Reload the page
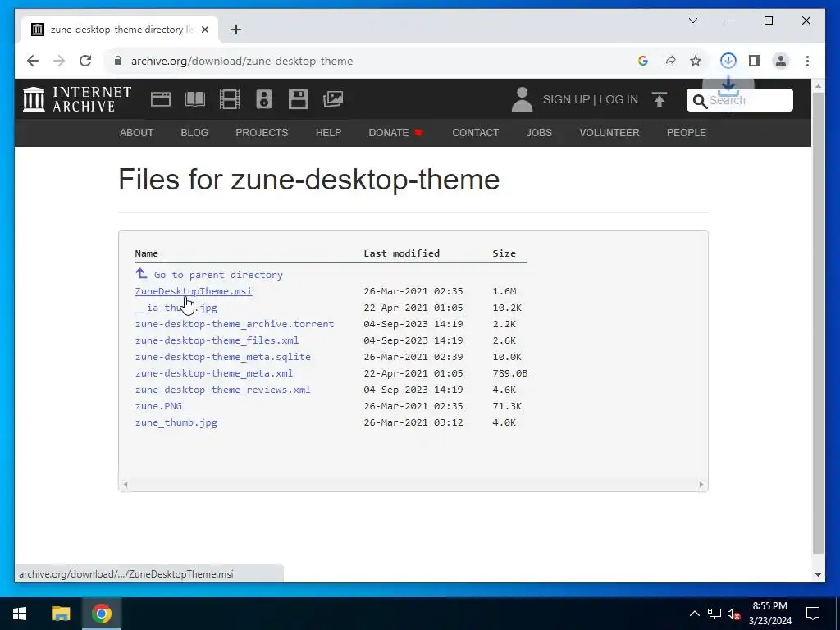The width and height of the screenshot is (840, 630). click(85, 61)
